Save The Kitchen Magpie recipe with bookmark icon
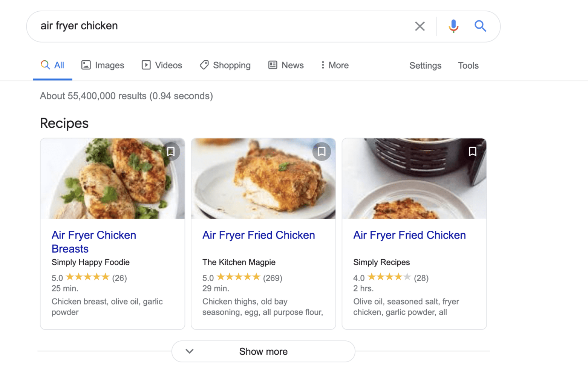This screenshot has width=588, height=386. coord(322,152)
